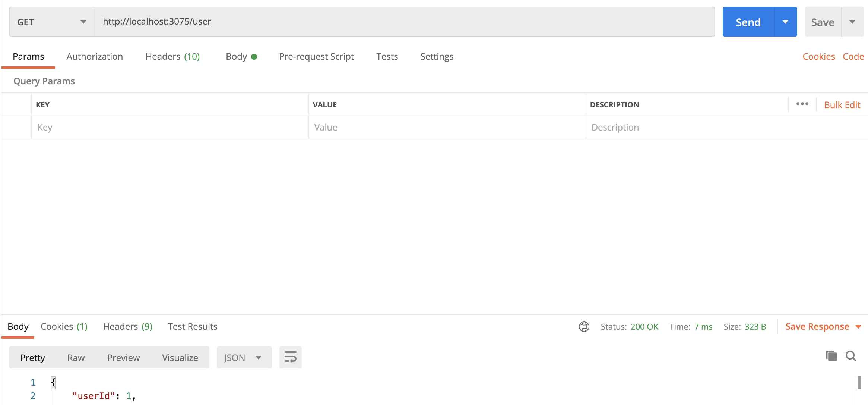
Task: Open the Bulk Edit link
Action: pyautogui.click(x=842, y=105)
